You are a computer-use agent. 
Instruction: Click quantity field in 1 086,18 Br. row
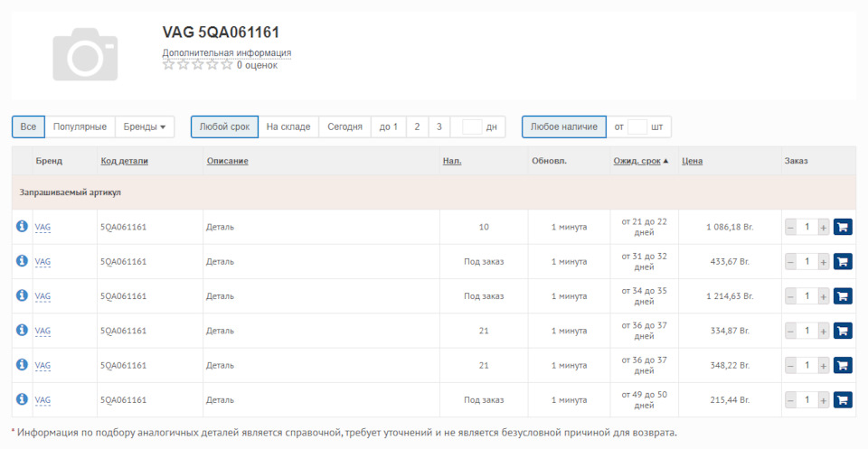point(807,228)
